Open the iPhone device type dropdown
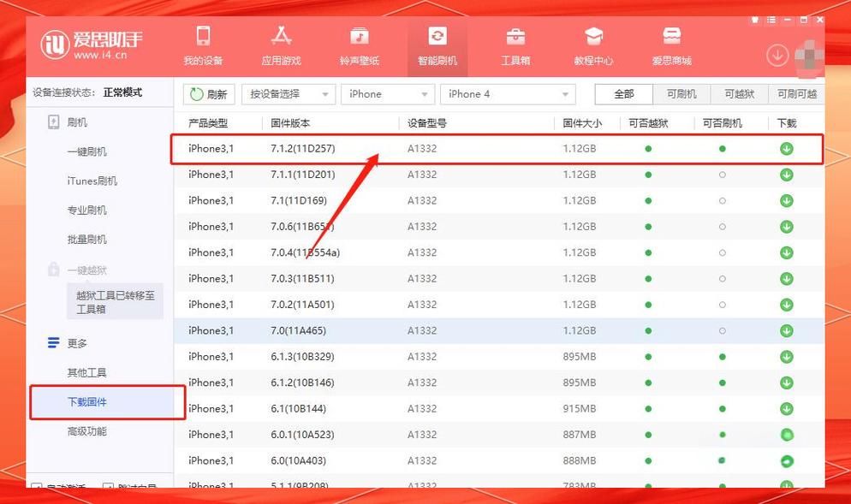Viewport: 851px width, 504px height. [x=387, y=93]
